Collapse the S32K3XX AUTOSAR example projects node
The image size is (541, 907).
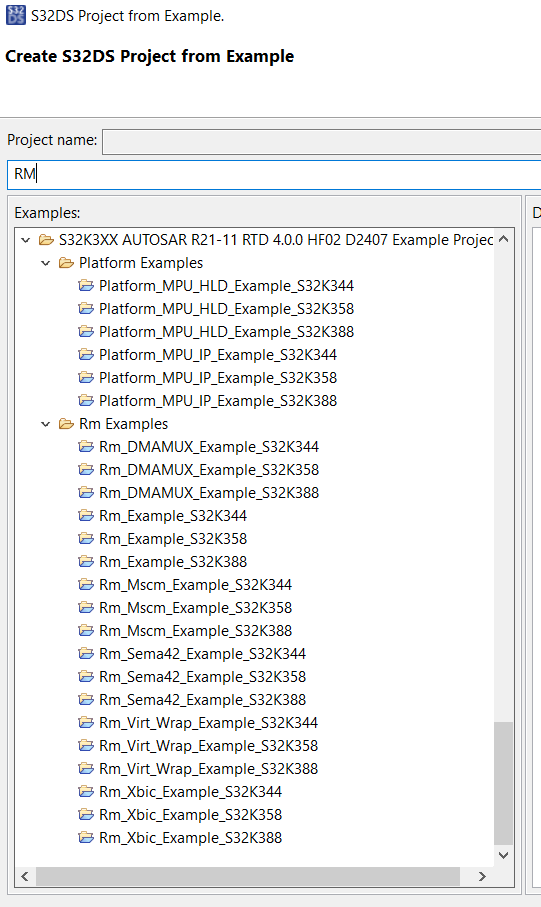click(x=25, y=239)
